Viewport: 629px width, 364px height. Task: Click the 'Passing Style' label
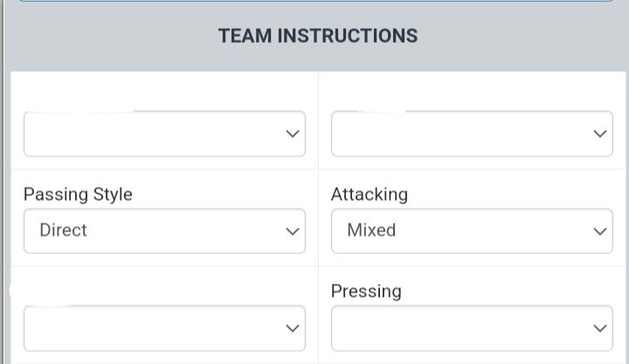click(78, 194)
